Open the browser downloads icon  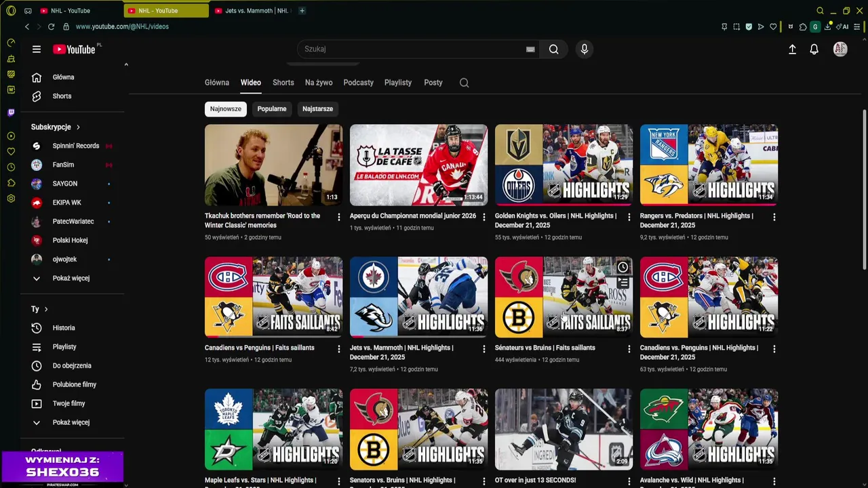827,26
